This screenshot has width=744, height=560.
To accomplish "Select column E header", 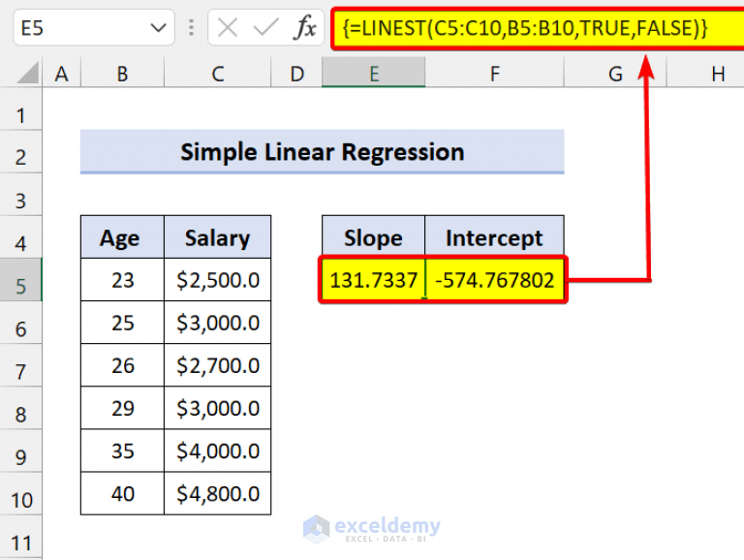I will coord(374,74).
